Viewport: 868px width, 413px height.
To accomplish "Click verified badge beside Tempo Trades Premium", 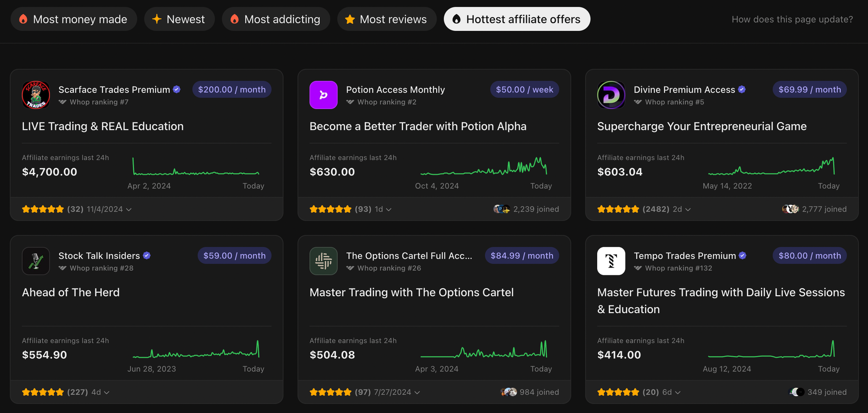I will click(743, 255).
